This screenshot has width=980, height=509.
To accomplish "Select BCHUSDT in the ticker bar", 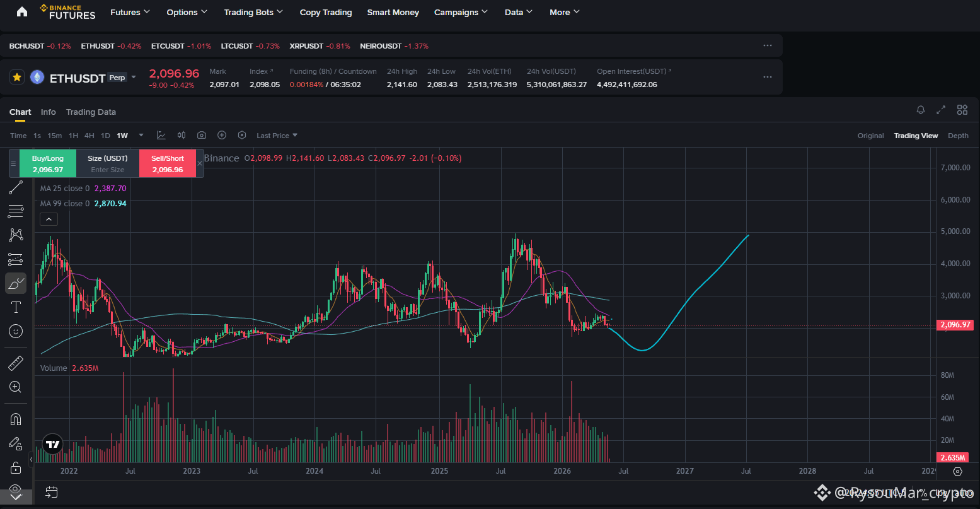I will click(40, 46).
